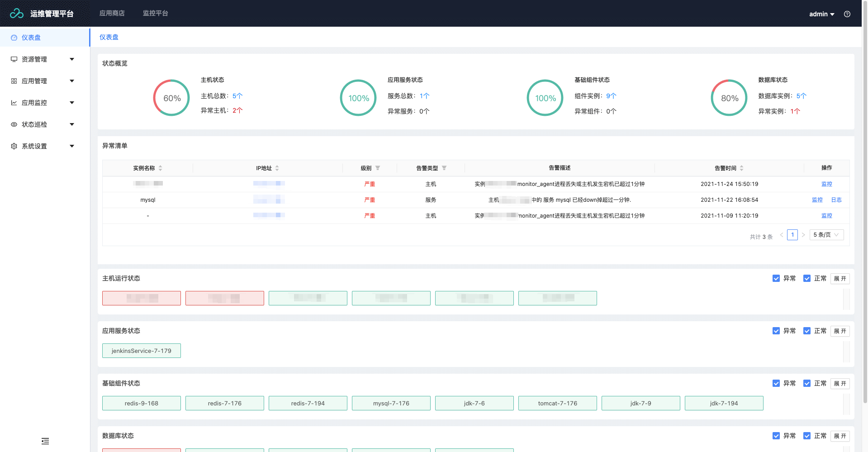Open the jenkinsService-7-179 service tile

pos(142,351)
